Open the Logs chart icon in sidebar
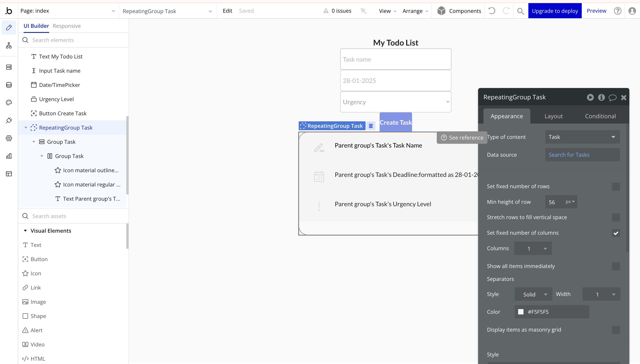Image resolution: width=640 pixels, height=364 pixels. [9, 156]
